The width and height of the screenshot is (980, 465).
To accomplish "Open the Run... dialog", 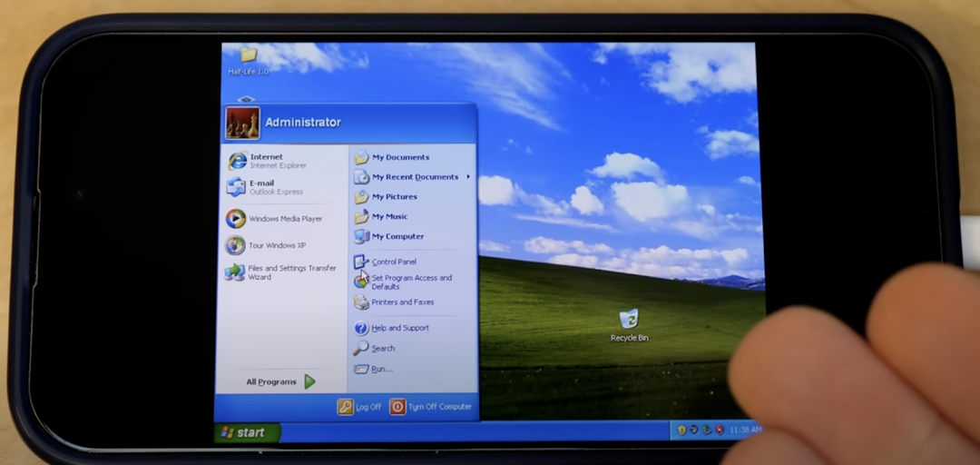I will (x=373, y=370).
